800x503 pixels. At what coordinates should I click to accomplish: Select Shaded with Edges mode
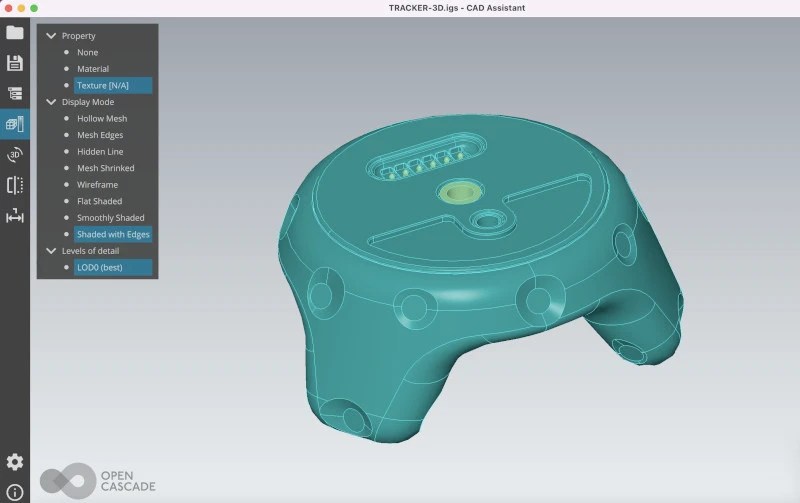pyautogui.click(x=113, y=234)
